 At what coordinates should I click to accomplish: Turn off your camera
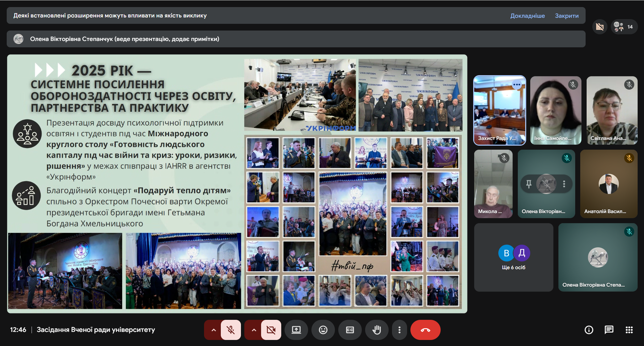pyautogui.click(x=271, y=330)
